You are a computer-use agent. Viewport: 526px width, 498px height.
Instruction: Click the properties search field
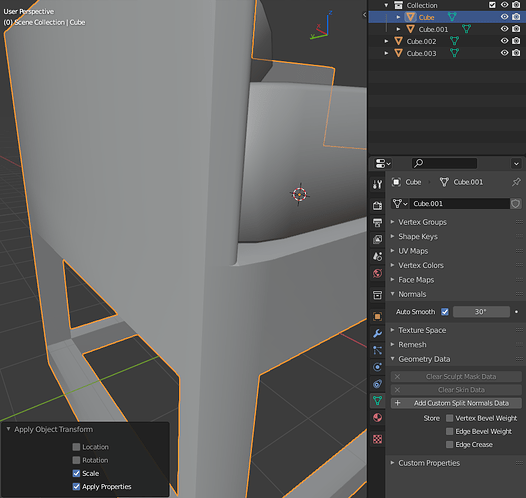[x=444, y=163]
